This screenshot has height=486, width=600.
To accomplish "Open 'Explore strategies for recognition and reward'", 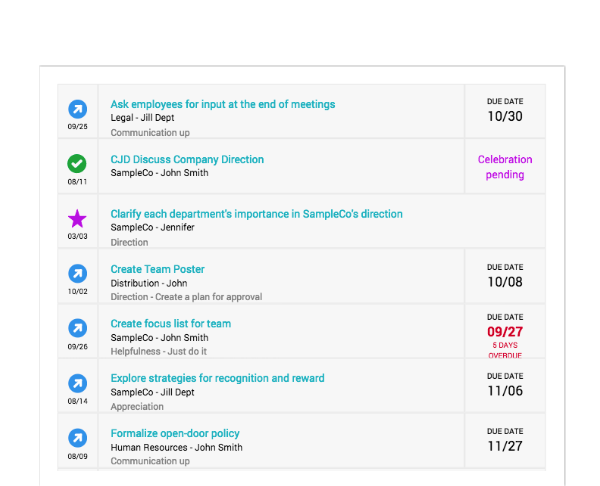I will click(x=217, y=378).
